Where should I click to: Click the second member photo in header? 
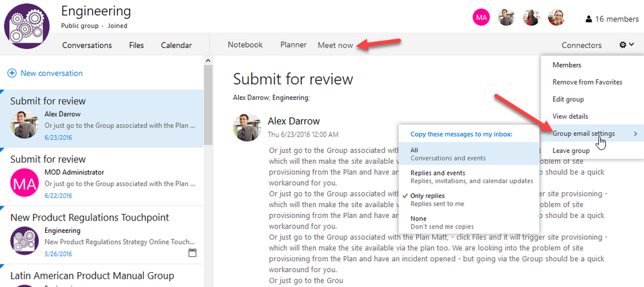(x=507, y=17)
